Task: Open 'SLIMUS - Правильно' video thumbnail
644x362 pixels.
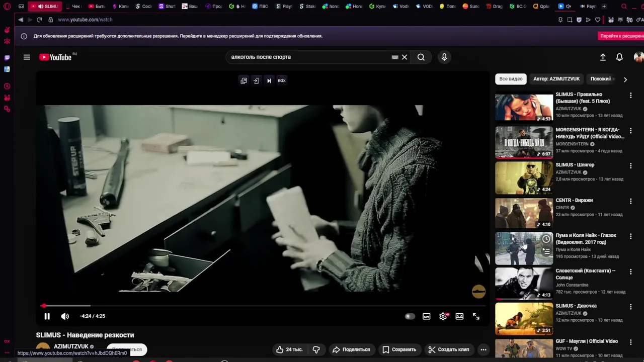Action: tap(524, 107)
